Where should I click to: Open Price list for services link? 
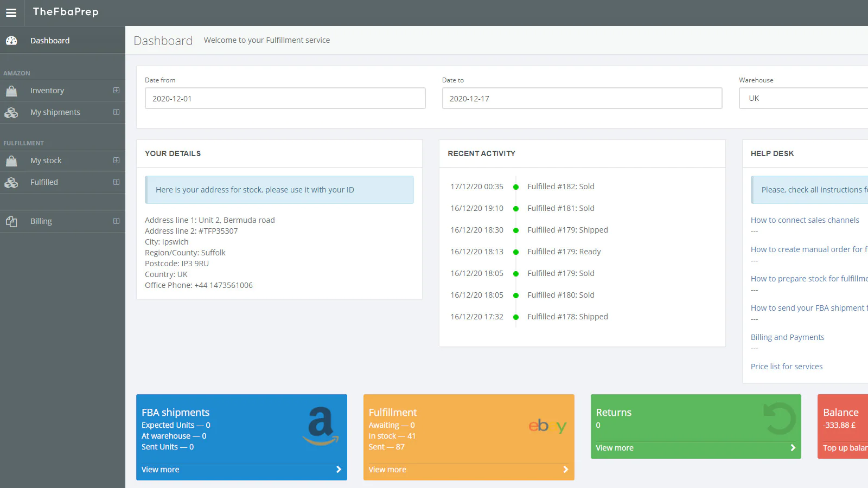pyautogui.click(x=787, y=367)
